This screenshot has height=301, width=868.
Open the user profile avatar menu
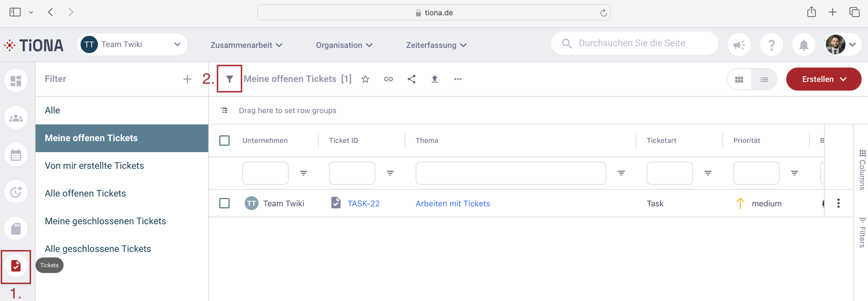[843, 44]
